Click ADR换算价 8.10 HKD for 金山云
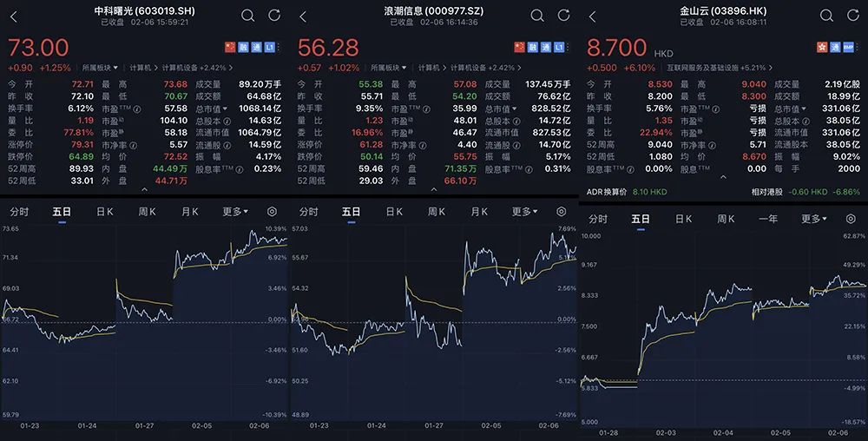Screen dimensions: 868x441 (x=627, y=192)
